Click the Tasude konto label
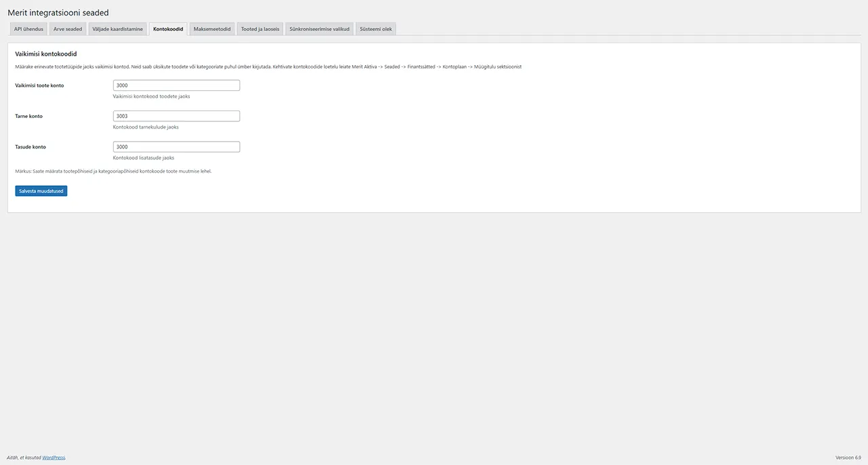 pyautogui.click(x=31, y=146)
